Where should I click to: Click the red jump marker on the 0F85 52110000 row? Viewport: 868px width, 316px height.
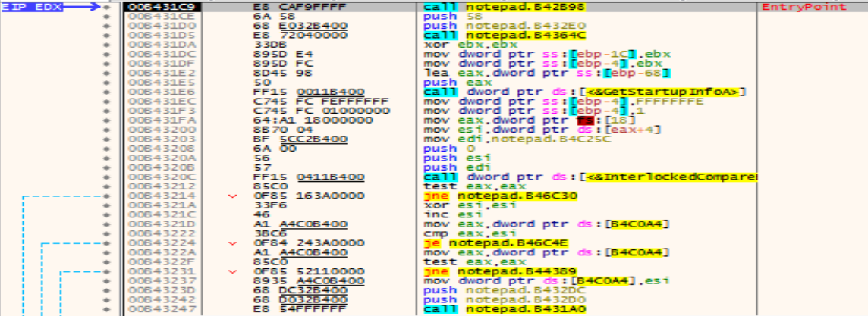232,271
